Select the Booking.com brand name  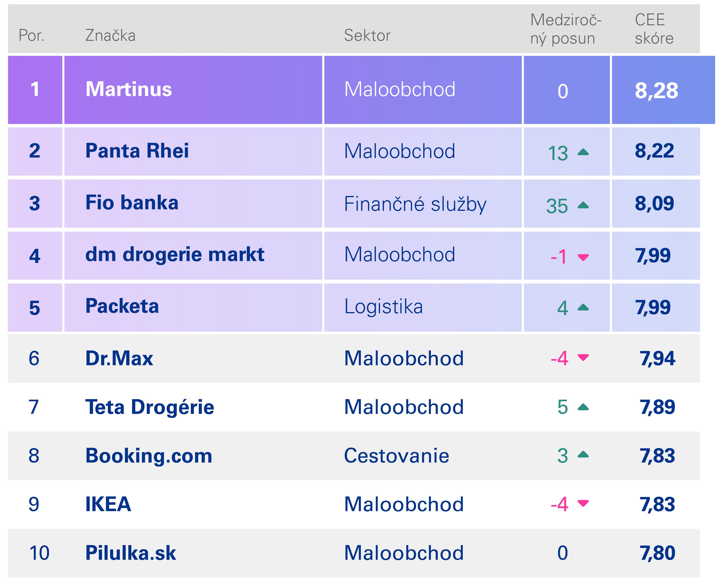[x=149, y=455]
